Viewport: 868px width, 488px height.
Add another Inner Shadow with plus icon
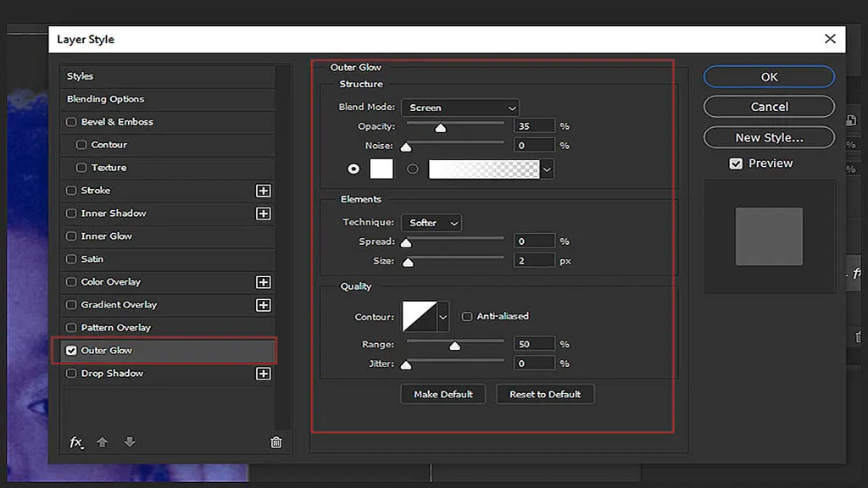point(264,213)
